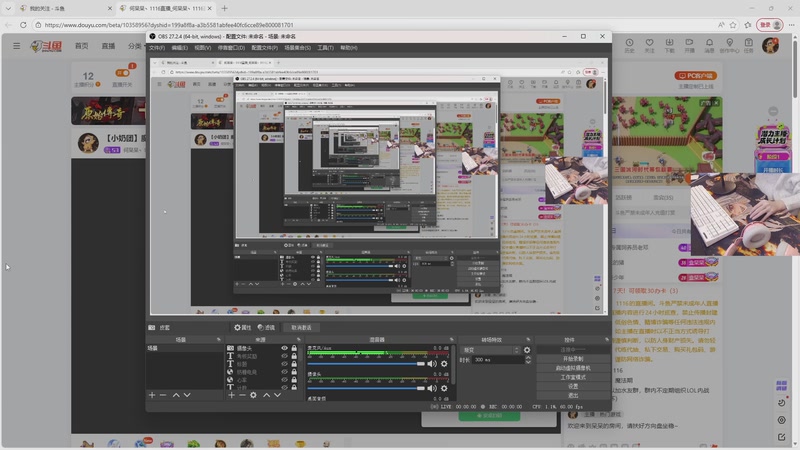Screen dimensions: 800x450
Task: Mute the 麦克风/Aux speaker icon
Action: (432, 364)
